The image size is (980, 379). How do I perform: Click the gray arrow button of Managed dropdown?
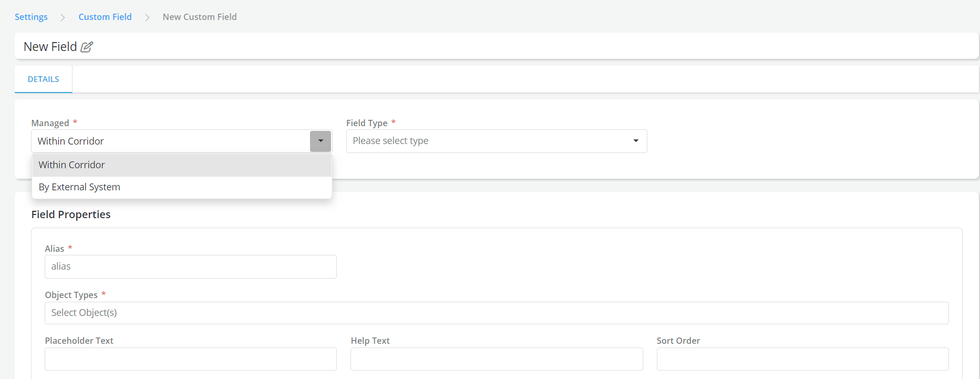tap(321, 141)
